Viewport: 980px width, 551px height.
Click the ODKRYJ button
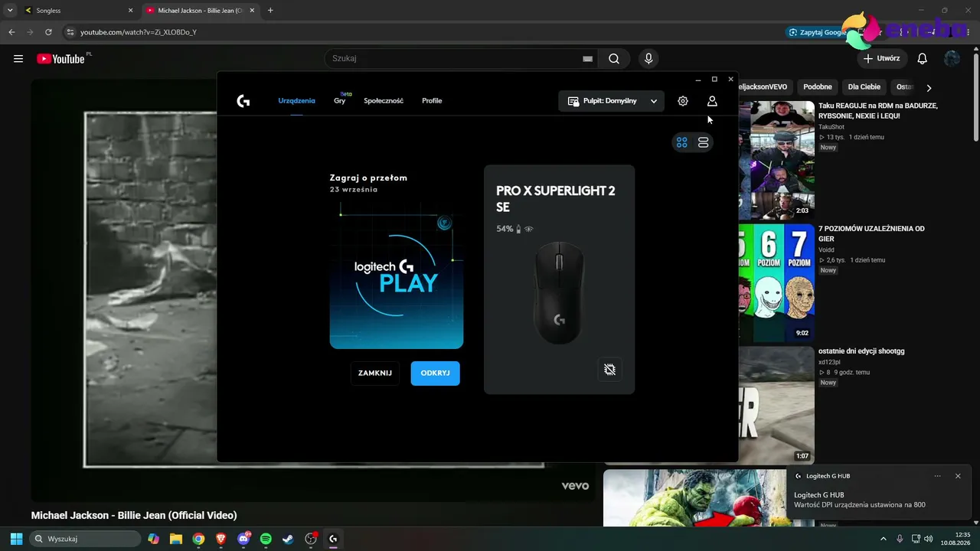point(435,373)
